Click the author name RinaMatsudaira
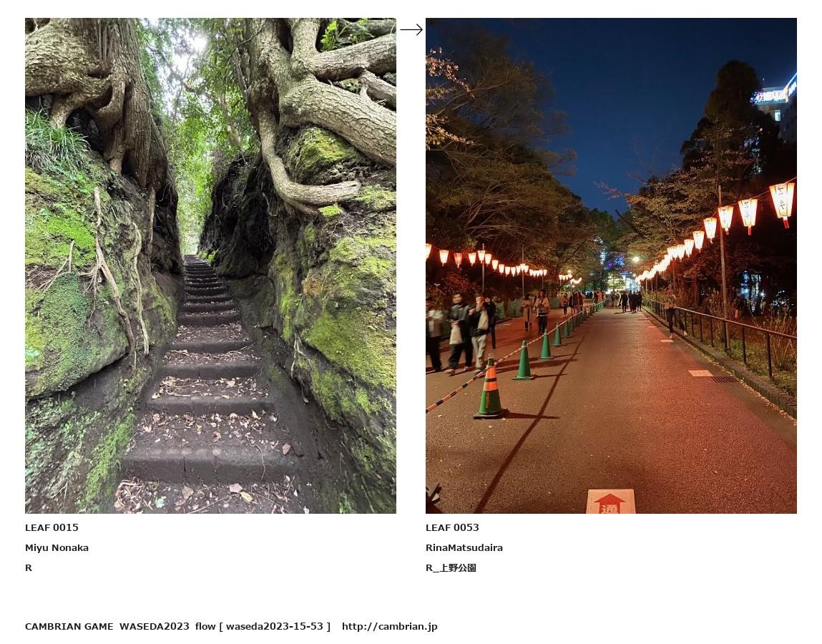This screenshot has height=644, width=822. point(464,547)
